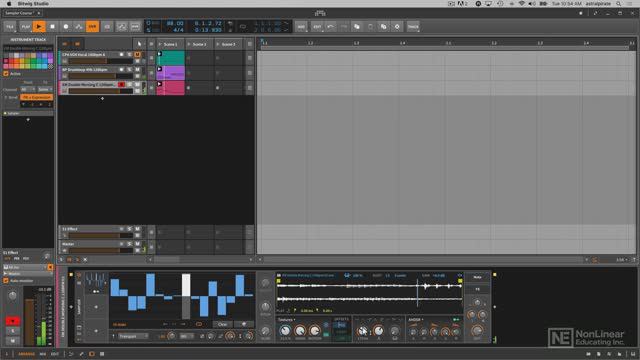Click orange panel icon in bottom status bar

91,354
